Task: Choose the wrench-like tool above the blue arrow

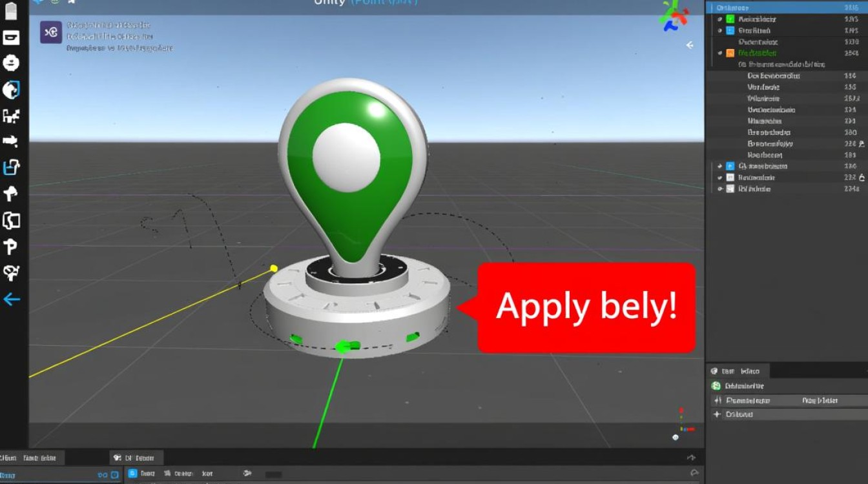Action: click(x=11, y=273)
